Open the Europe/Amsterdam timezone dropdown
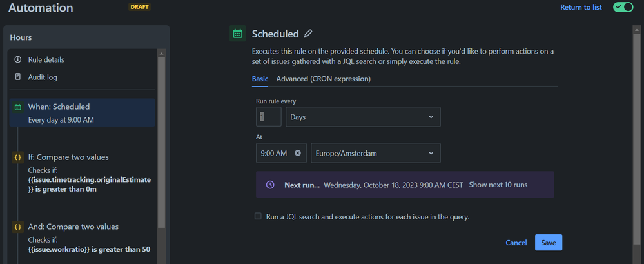The width and height of the screenshot is (644, 264). tap(375, 153)
